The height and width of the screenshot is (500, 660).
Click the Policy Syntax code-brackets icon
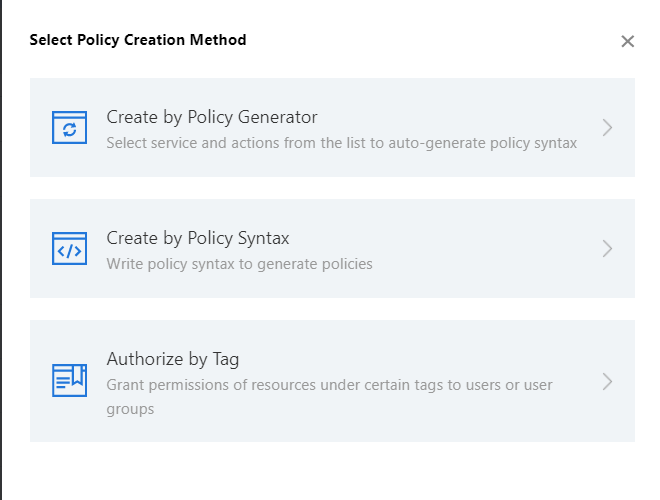[x=69, y=249]
